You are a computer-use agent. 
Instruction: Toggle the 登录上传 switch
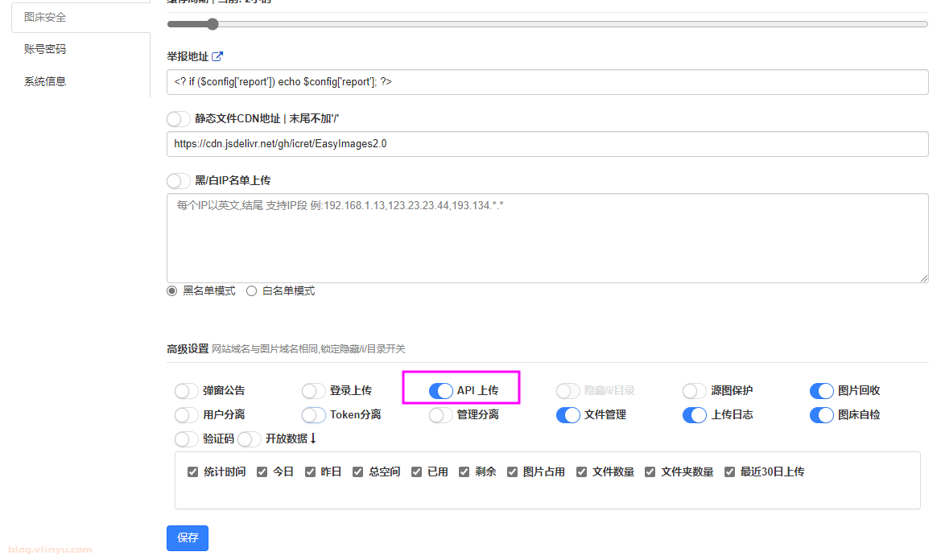pos(313,391)
